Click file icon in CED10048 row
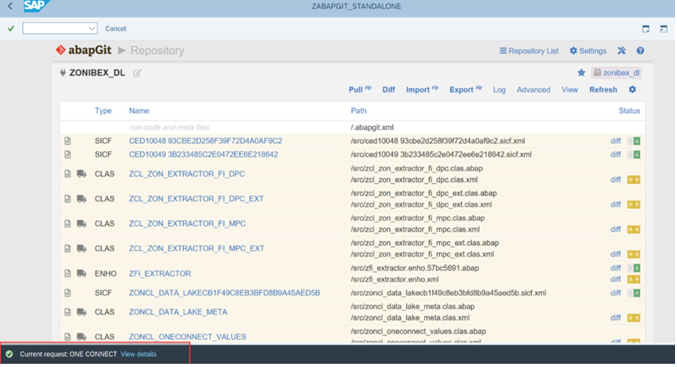The height and width of the screenshot is (367, 677). click(67, 141)
